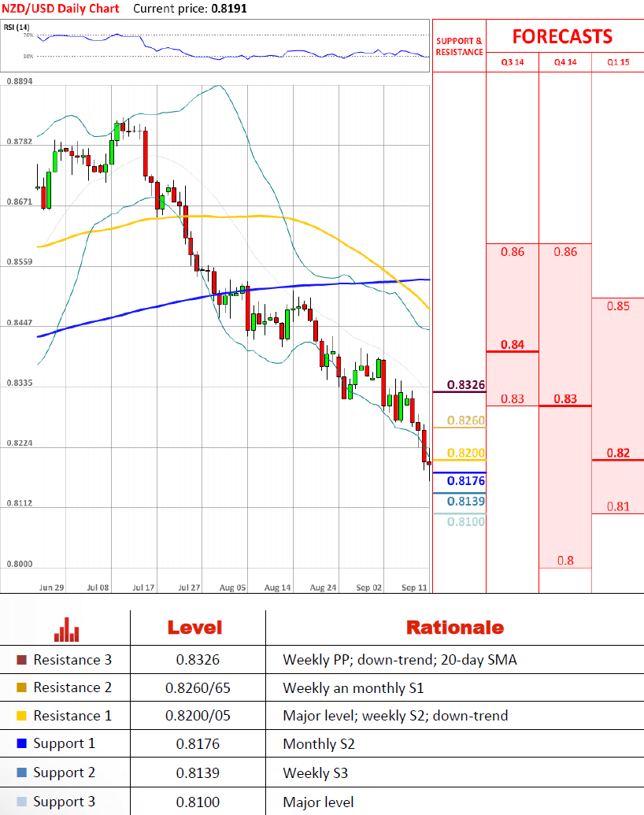644x815 pixels.
Task: Click 'Weekly an monthly S1' rationale
Action: click(x=353, y=688)
